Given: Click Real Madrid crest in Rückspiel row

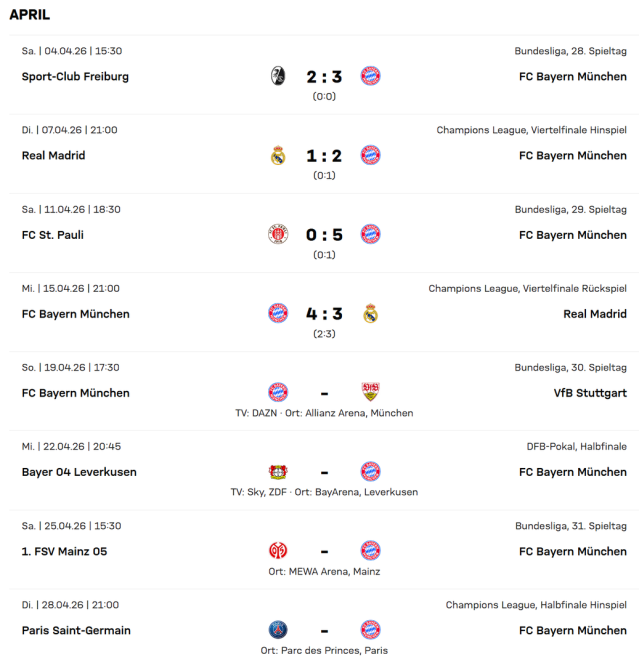Looking at the screenshot, I should click(x=370, y=313).
